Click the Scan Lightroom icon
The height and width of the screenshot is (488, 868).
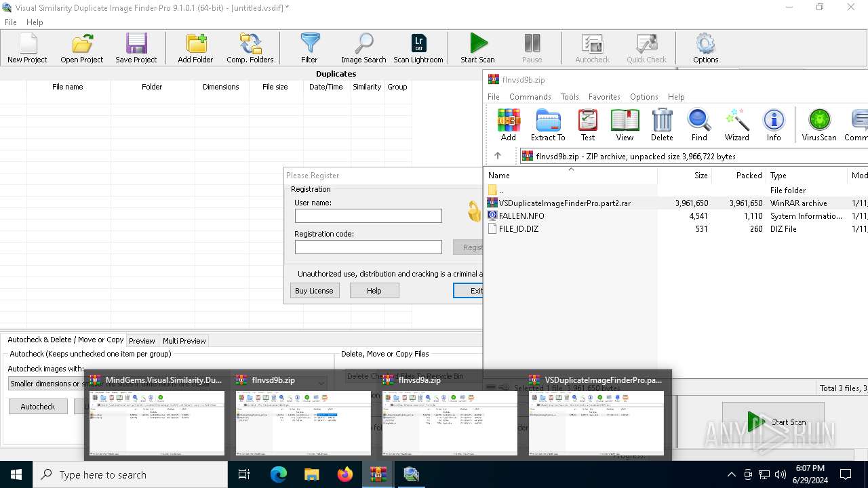pos(418,49)
